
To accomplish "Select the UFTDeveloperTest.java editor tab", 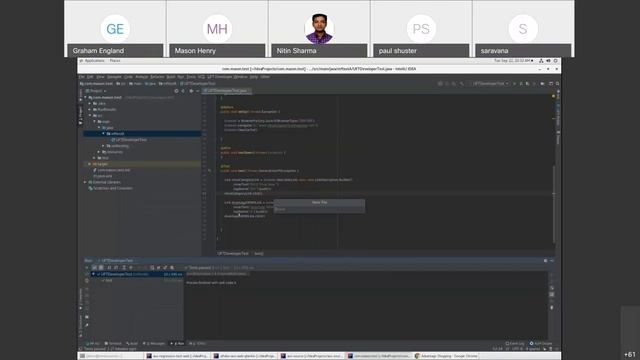I will pyautogui.click(x=227, y=91).
